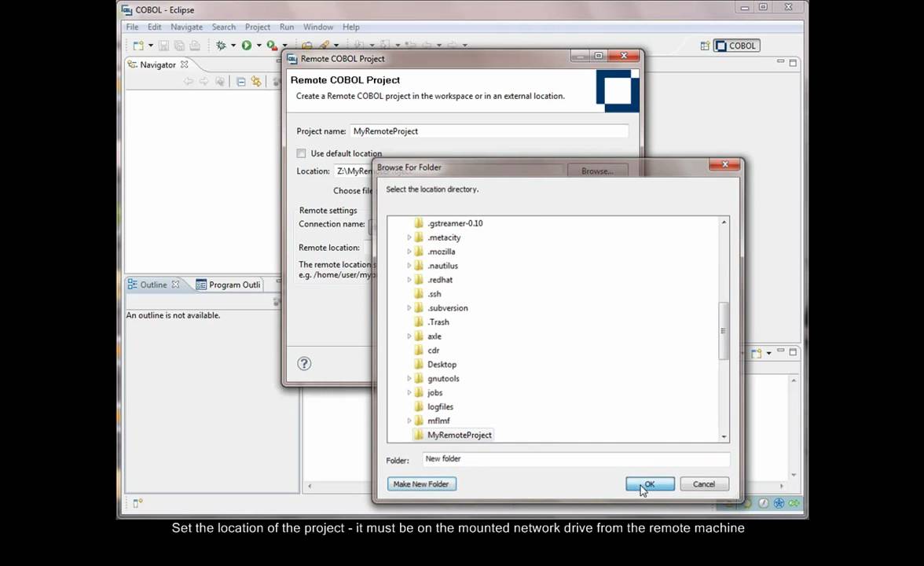The width and height of the screenshot is (924, 566).
Task: Open dropdown arrow next to External Tools icon
Action: [284, 46]
